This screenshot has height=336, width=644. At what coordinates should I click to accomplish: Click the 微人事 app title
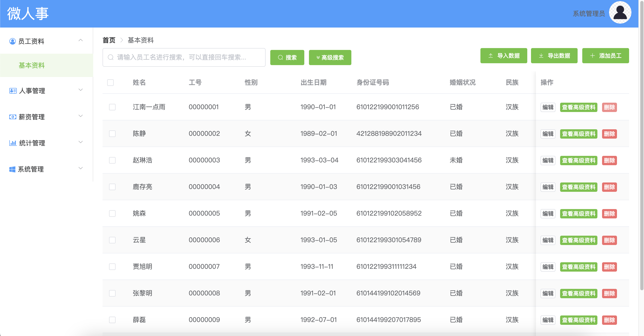click(28, 14)
